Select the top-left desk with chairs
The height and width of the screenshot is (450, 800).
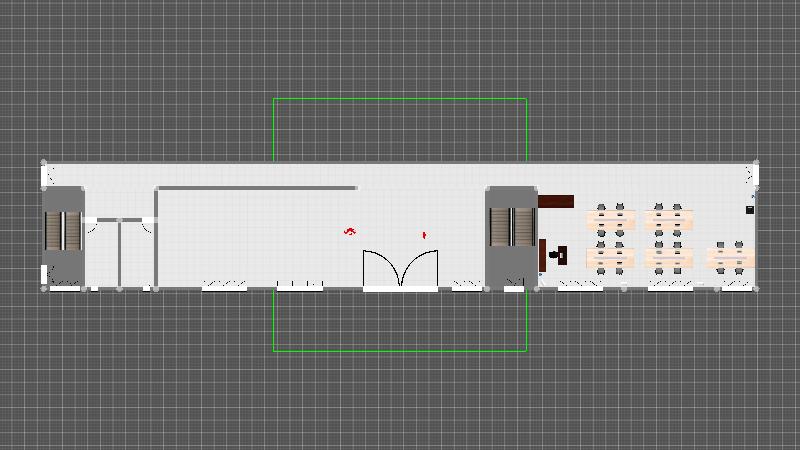click(x=611, y=218)
